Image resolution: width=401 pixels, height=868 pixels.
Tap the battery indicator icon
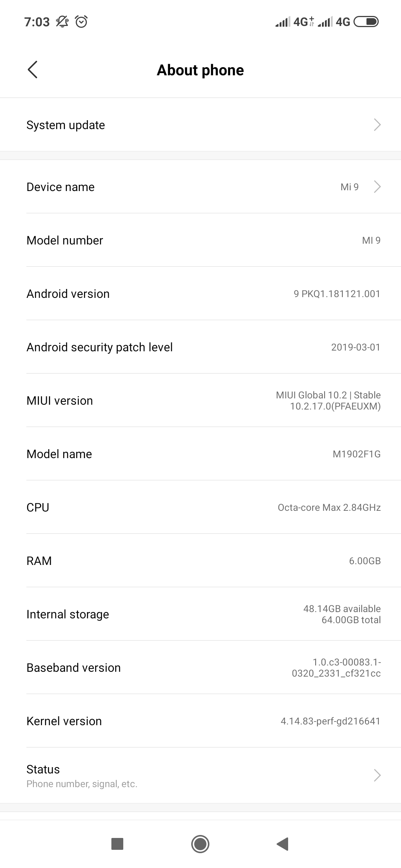point(366,22)
